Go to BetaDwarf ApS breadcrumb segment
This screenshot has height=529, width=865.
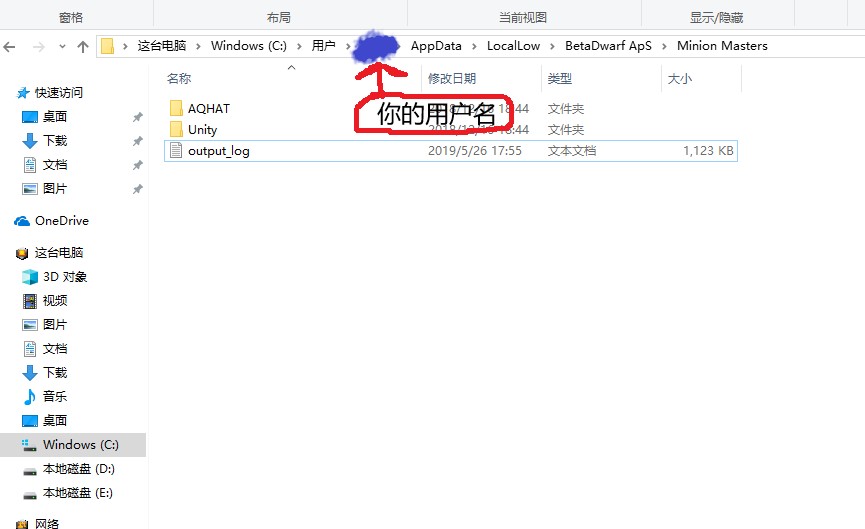[x=608, y=46]
